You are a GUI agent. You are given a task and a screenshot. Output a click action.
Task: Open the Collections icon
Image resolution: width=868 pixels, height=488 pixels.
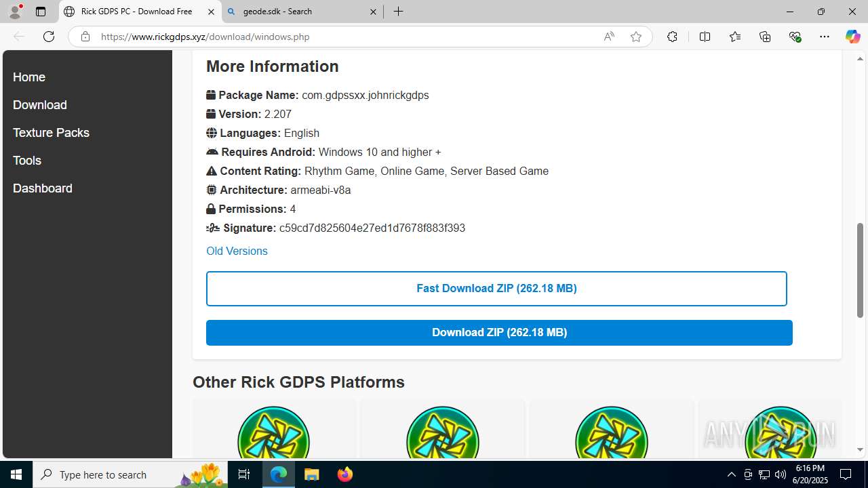click(x=765, y=37)
